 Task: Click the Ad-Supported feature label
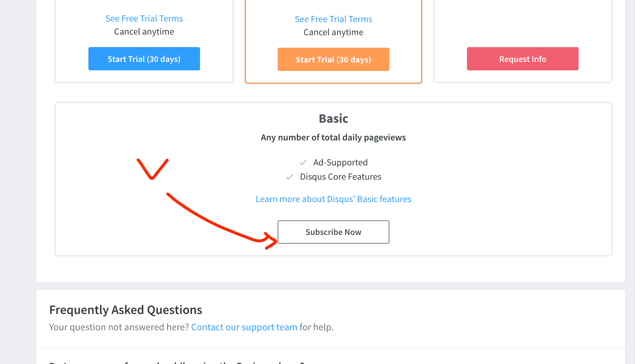[x=340, y=163]
